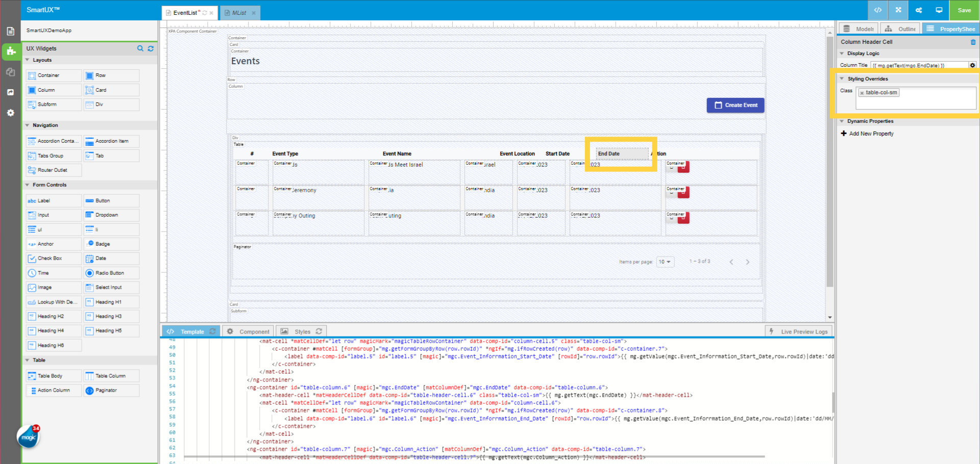The image size is (980, 464).
Task: Refresh the UX Widgets list
Action: (x=151, y=48)
